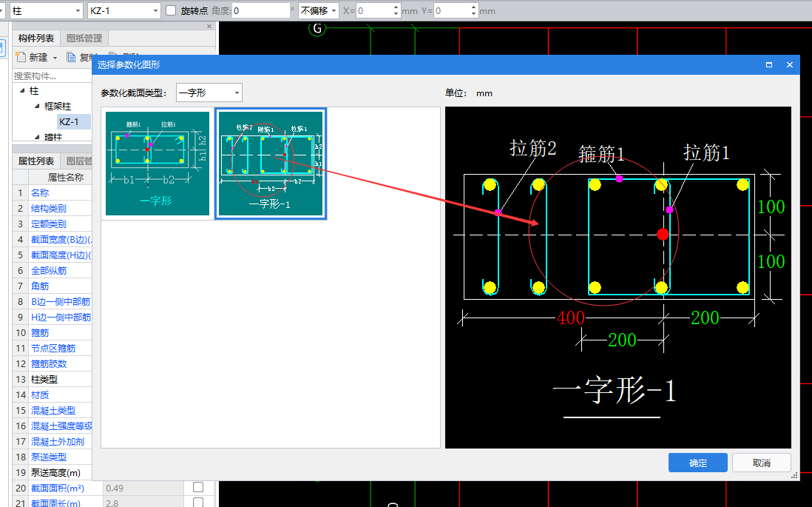812x507 pixels.
Task: Click the X offset input field
Action: [x=374, y=10]
